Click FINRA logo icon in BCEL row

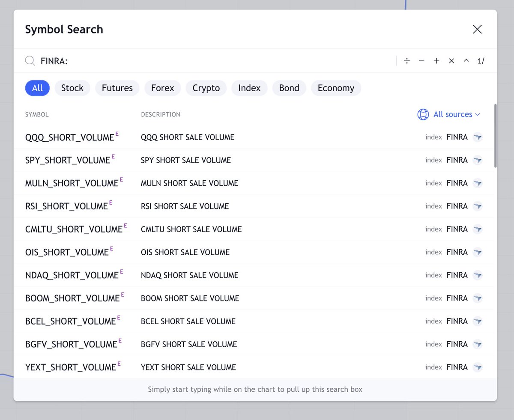(478, 321)
